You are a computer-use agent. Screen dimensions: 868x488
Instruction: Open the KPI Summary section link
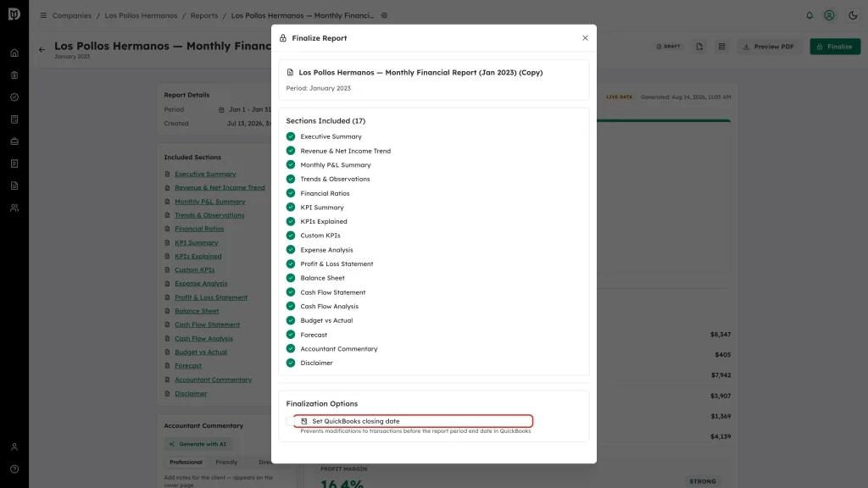(x=197, y=242)
